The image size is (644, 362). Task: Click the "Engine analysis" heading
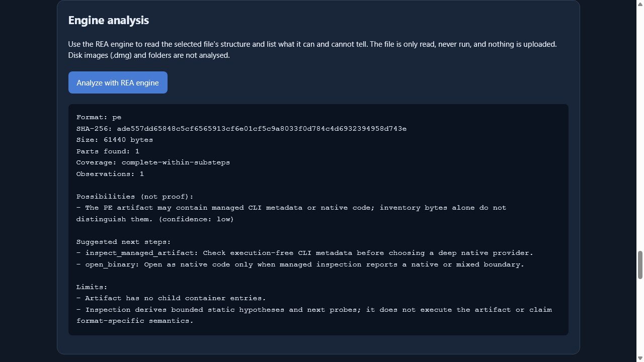109,20
